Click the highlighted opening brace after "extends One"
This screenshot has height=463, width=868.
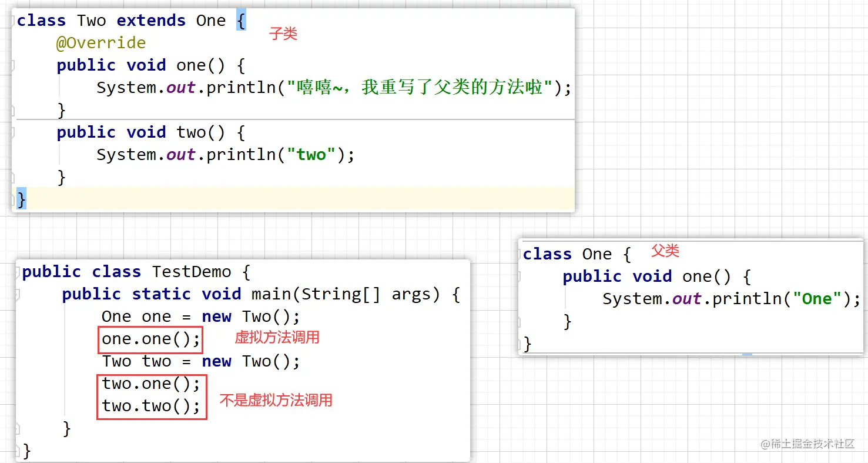click(x=240, y=21)
